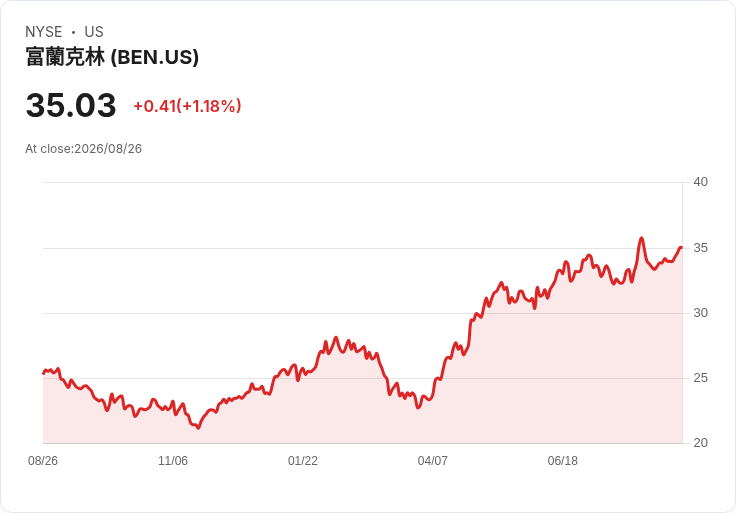Click the 06/18 x-axis date label
The image size is (736, 513).
pos(562,461)
